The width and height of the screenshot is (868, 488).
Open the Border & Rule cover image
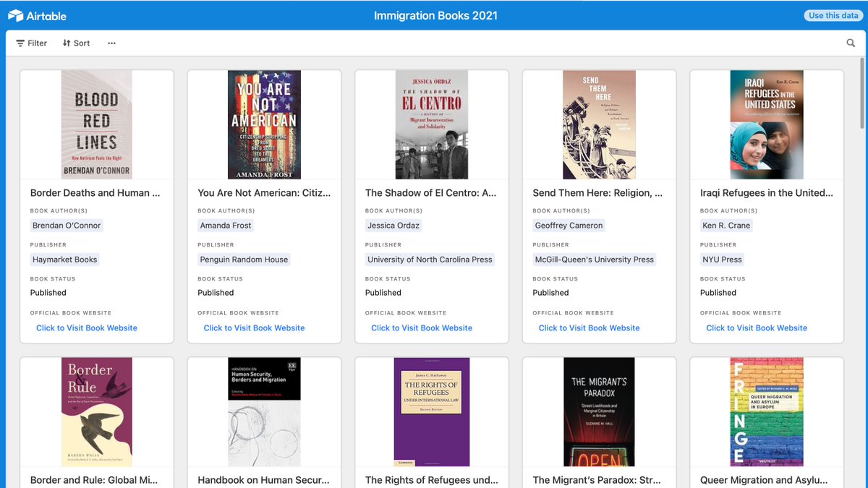coord(97,411)
